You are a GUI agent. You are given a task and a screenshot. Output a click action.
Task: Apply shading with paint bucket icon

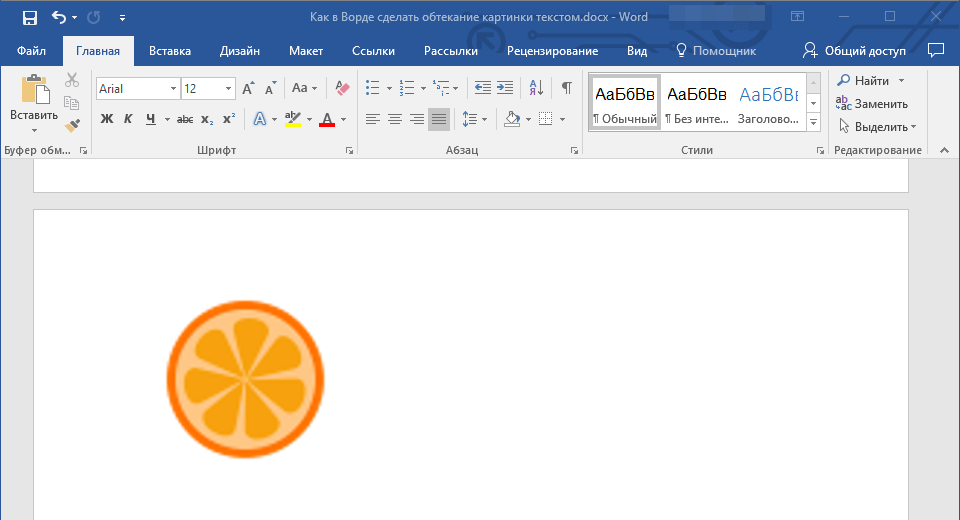pos(512,119)
